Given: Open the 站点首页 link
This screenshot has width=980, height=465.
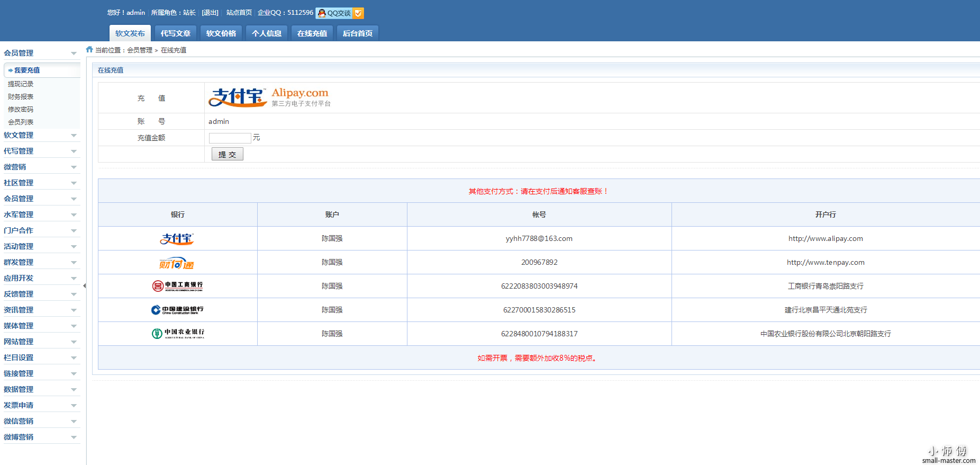Looking at the screenshot, I should click(239, 13).
